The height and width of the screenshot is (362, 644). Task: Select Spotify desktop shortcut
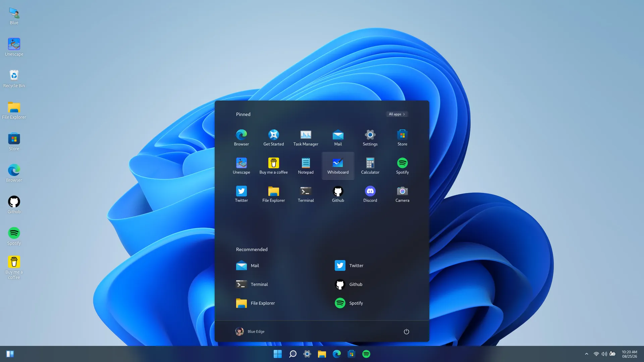[14, 236]
